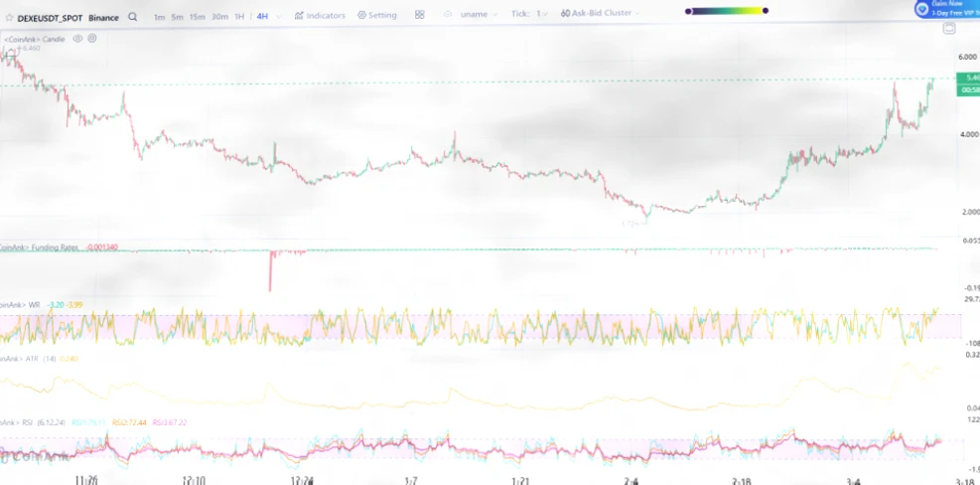Click the 1-21 date label on time axis
This screenshot has width=980, height=485.
[x=520, y=481]
